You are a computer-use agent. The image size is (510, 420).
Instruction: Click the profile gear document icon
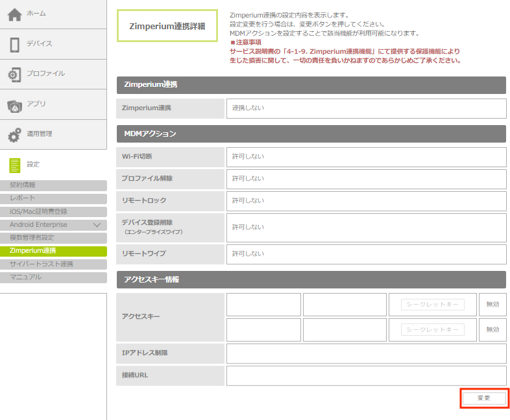coord(14,75)
